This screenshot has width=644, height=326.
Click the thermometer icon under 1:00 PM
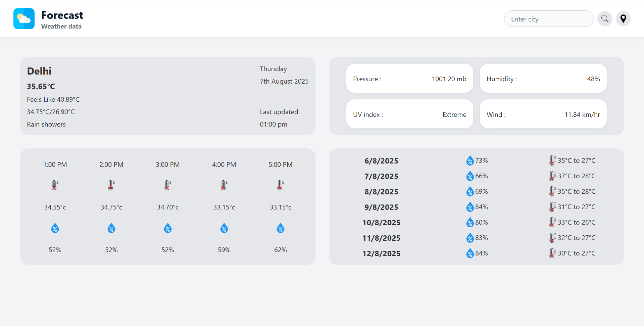pyautogui.click(x=55, y=185)
